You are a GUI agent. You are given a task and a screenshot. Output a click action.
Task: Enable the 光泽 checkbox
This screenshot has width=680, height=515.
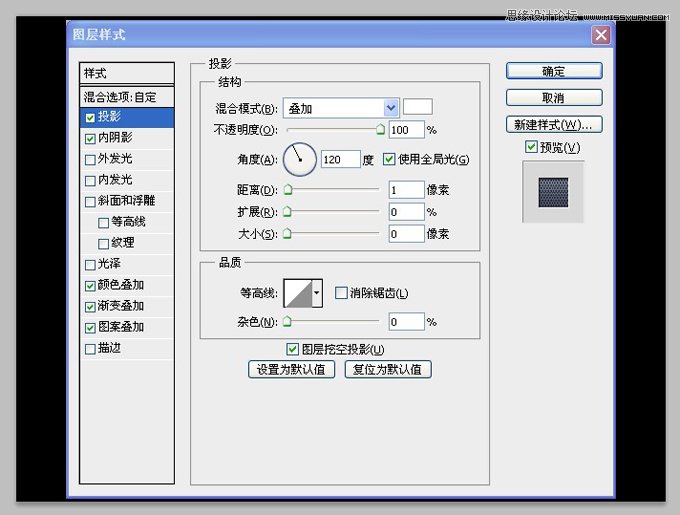point(90,265)
